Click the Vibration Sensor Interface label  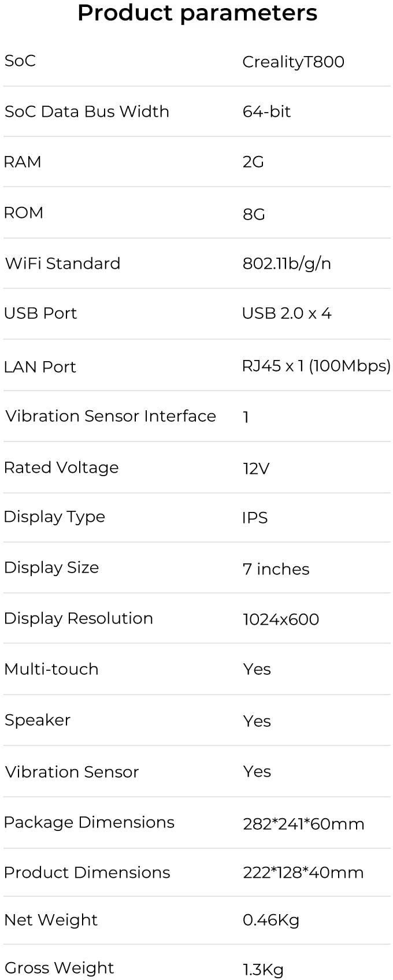tap(110, 416)
